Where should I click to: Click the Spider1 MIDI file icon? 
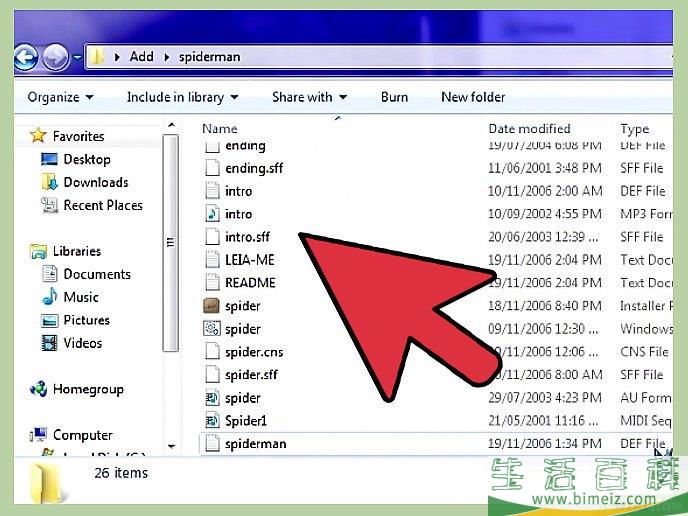click(212, 420)
